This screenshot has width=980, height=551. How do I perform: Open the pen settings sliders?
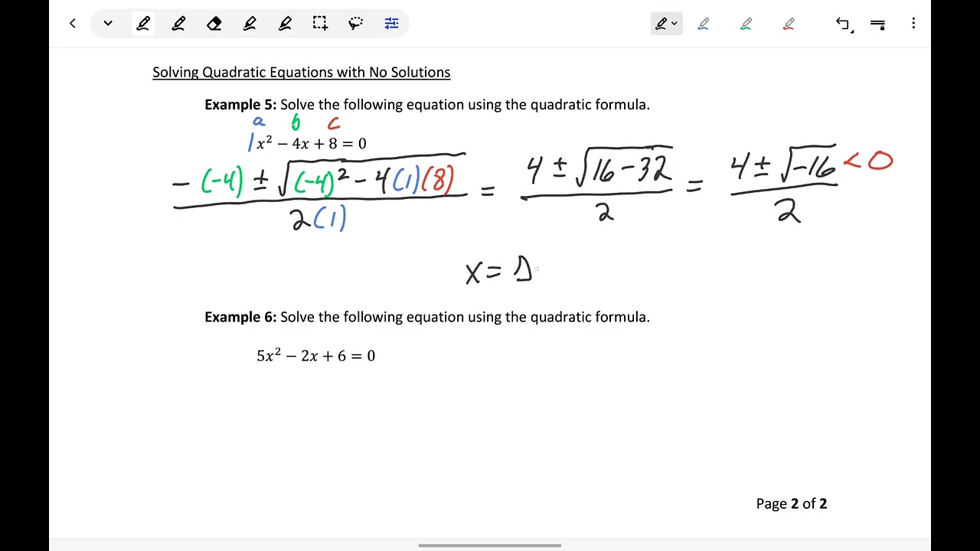pyautogui.click(x=391, y=24)
